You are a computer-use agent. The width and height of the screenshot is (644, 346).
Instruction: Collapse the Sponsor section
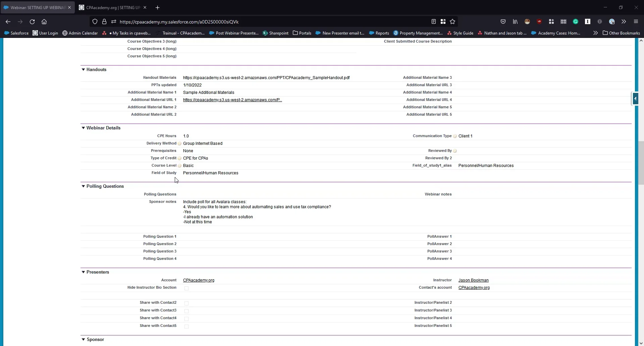(x=83, y=340)
